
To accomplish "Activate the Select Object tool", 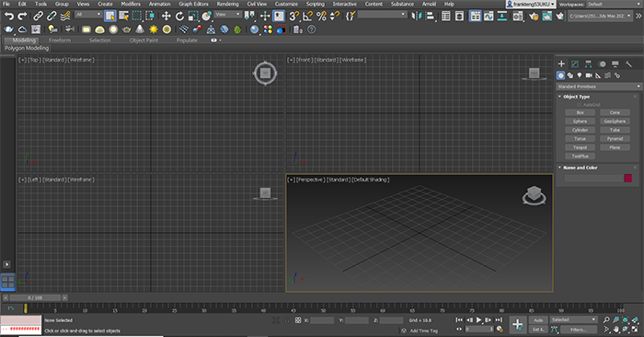I will [110, 16].
